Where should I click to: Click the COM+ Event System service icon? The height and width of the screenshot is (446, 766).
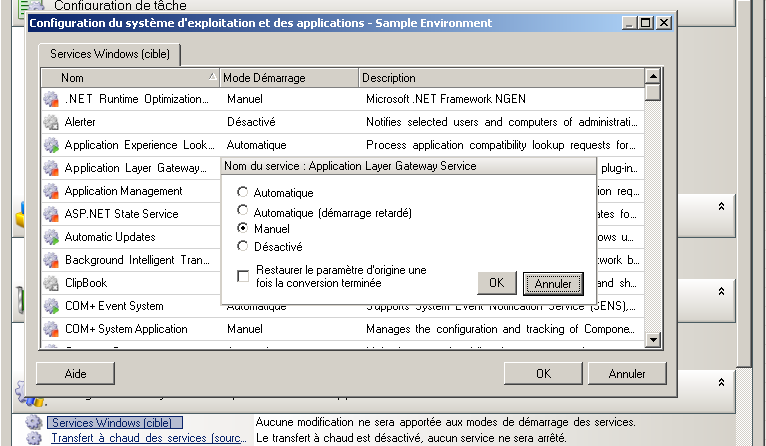51,306
